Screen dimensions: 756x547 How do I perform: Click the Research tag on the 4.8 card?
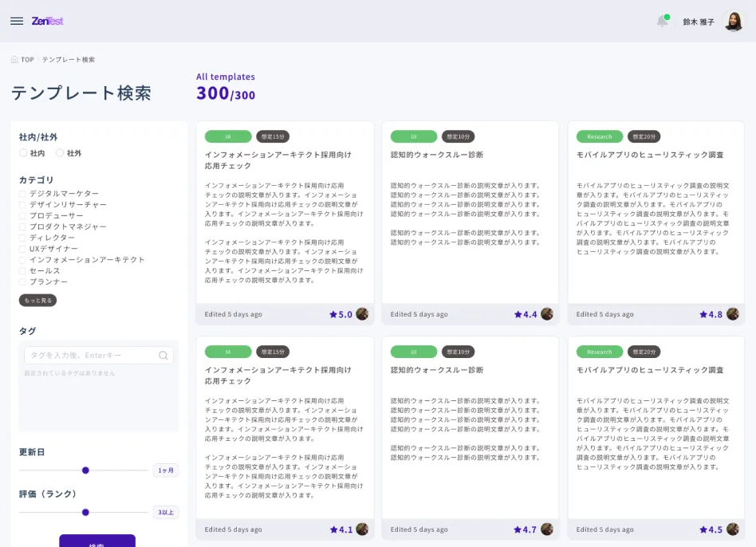600,137
